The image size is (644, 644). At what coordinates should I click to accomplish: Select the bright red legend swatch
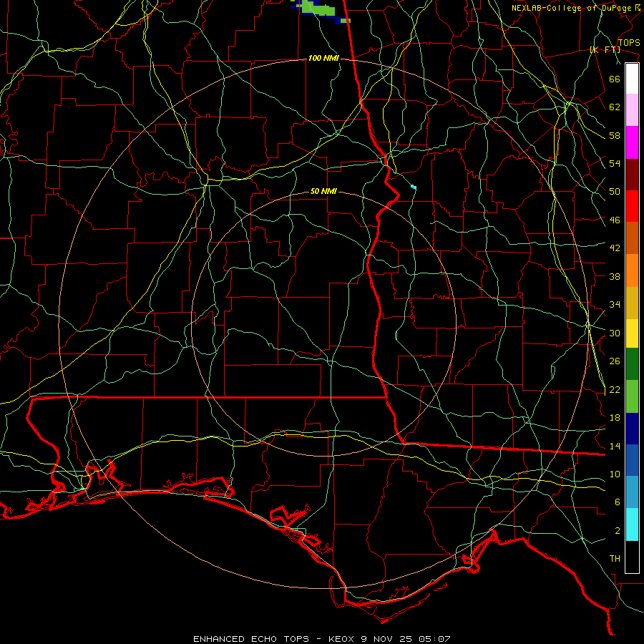pos(632,206)
